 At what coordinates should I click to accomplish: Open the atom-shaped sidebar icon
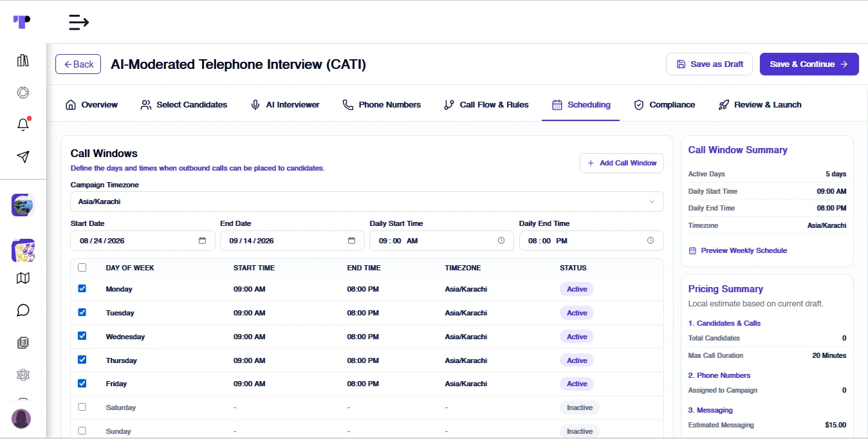pos(23,375)
